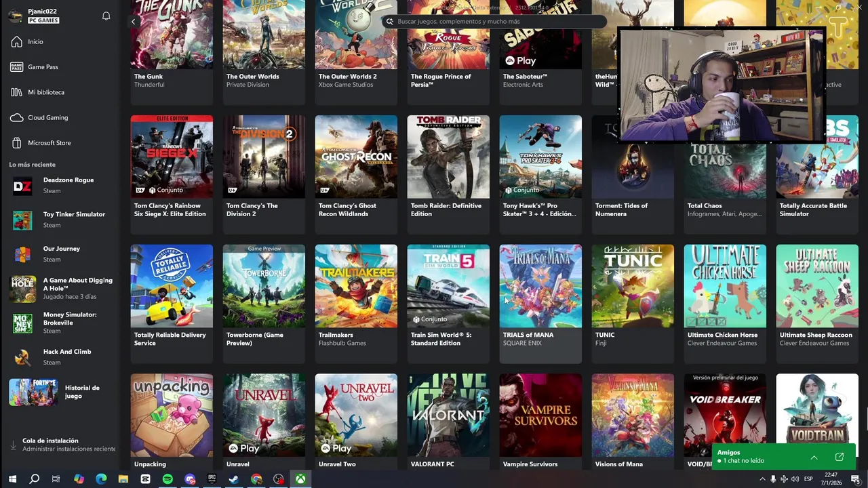Launch Microsoft Edge from taskbar

[101, 479]
